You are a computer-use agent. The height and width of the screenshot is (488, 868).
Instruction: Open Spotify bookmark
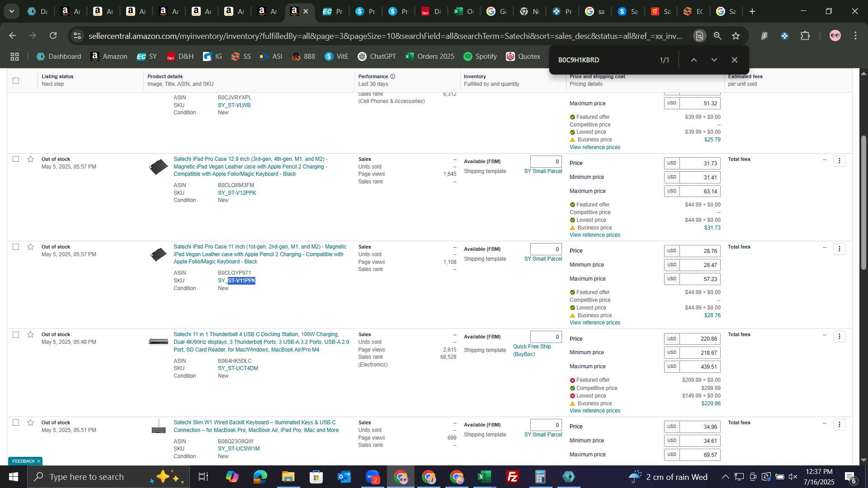tap(480, 56)
